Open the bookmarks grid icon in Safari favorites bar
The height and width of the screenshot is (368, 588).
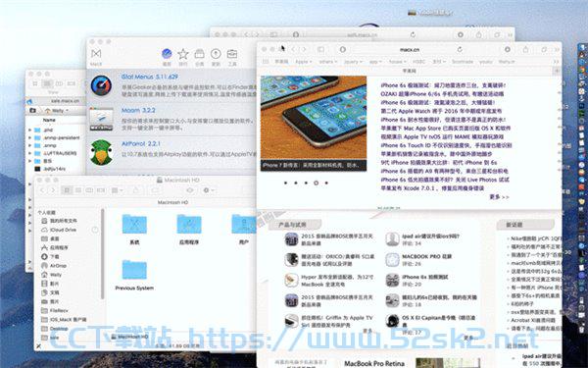pyautogui.click(x=266, y=61)
